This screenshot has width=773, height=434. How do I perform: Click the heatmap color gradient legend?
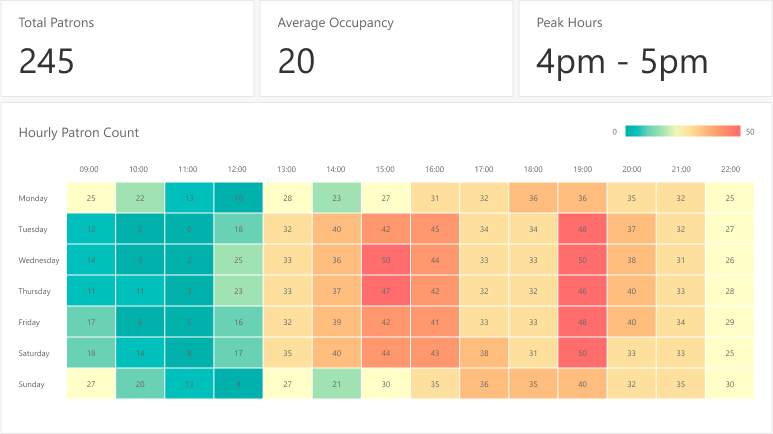click(682, 131)
